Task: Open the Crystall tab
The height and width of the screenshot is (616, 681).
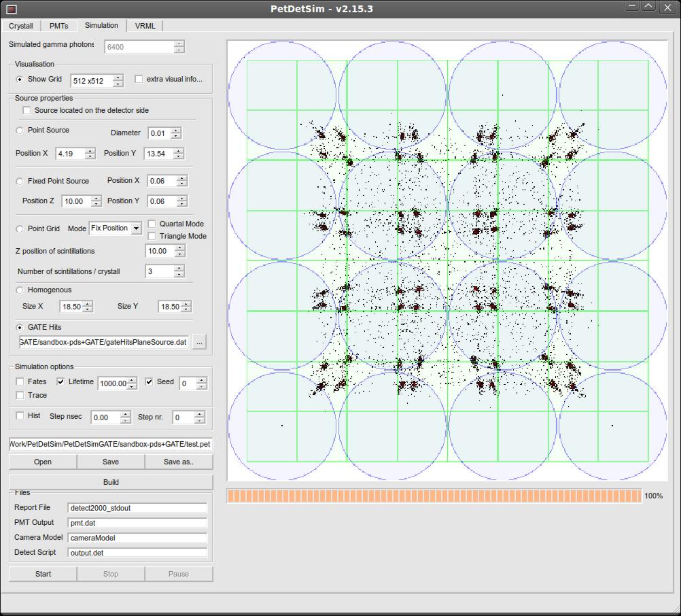Action: pos(21,26)
